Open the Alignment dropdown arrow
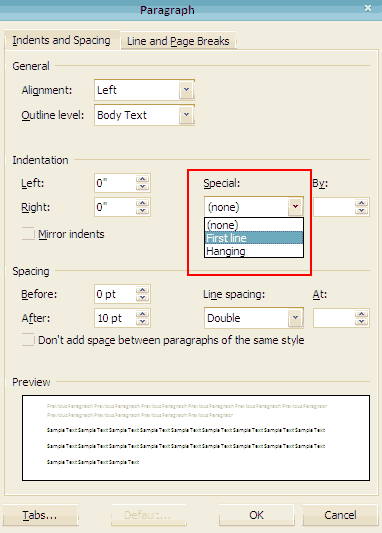The height and width of the screenshot is (533, 382). pos(186,90)
